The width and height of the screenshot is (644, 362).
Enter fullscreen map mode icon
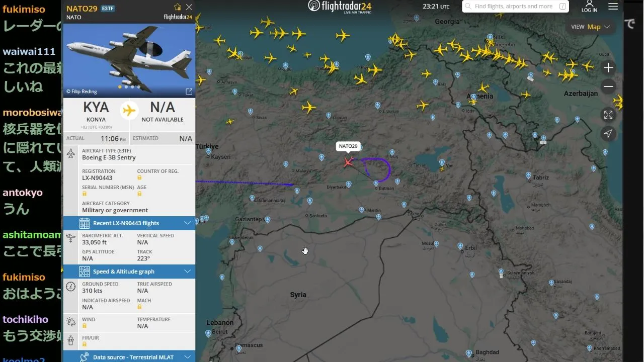pyautogui.click(x=608, y=115)
